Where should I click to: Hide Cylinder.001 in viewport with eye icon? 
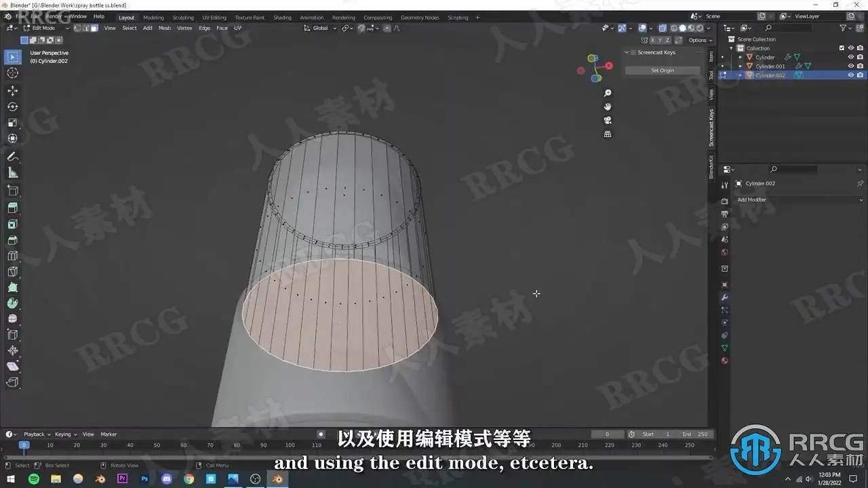[x=850, y=66]
